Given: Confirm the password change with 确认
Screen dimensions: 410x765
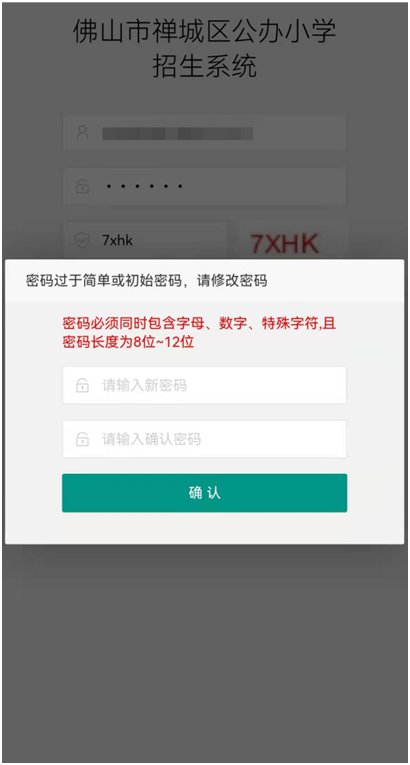Looking at the screenshot, I should point(205,493).
